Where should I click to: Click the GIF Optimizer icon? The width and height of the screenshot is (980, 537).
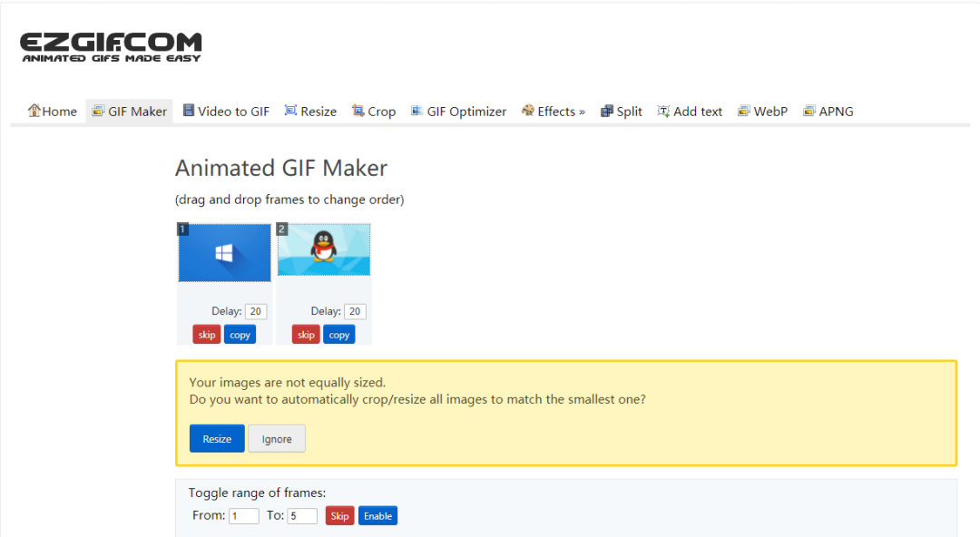coord(416,111)
